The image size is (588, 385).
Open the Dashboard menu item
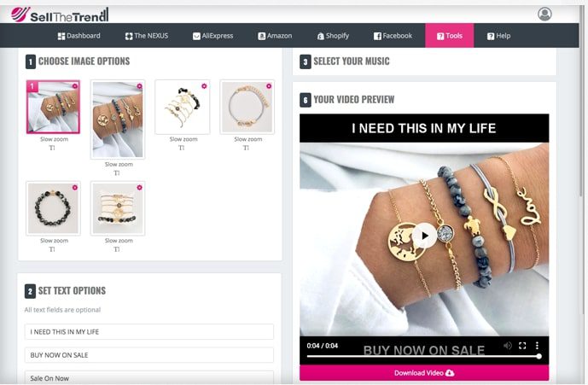click(x=79, y=36)
